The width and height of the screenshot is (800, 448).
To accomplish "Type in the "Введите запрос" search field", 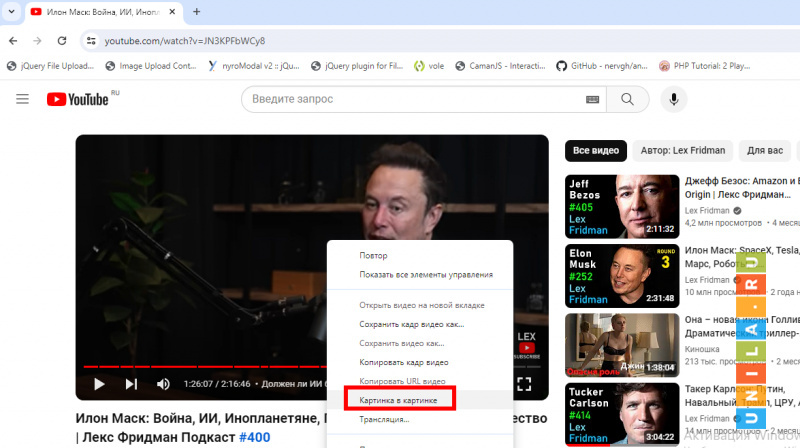I will tap(410, 99).
